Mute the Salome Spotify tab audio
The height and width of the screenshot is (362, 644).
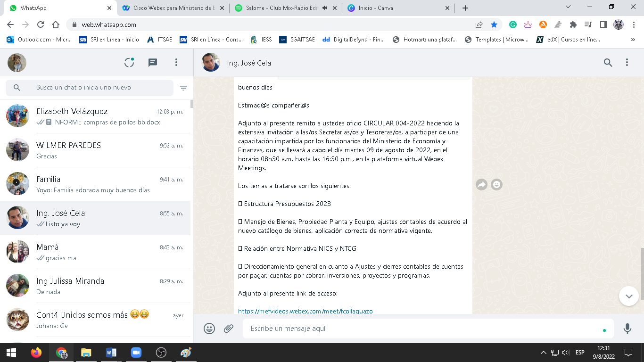click(x=325, y=8)
